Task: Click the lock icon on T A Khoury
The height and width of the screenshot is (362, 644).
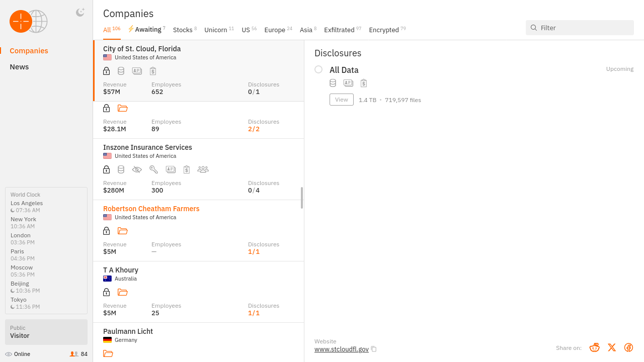Action: pos(106,292)
